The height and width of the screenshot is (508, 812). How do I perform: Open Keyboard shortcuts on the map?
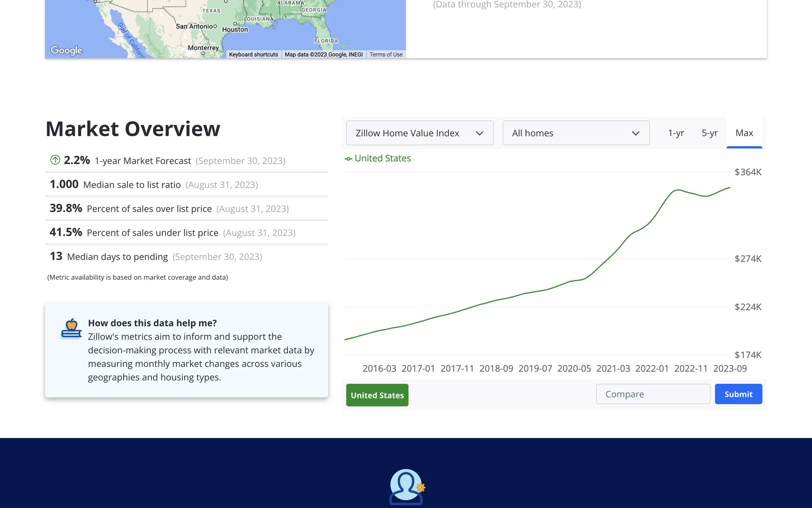(x=253, y=55)
